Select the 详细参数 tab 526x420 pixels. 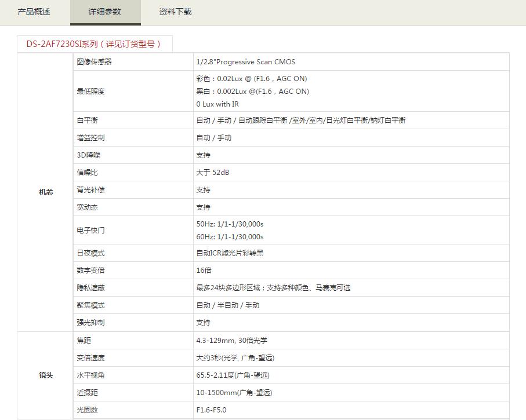[x=105, y=12]
